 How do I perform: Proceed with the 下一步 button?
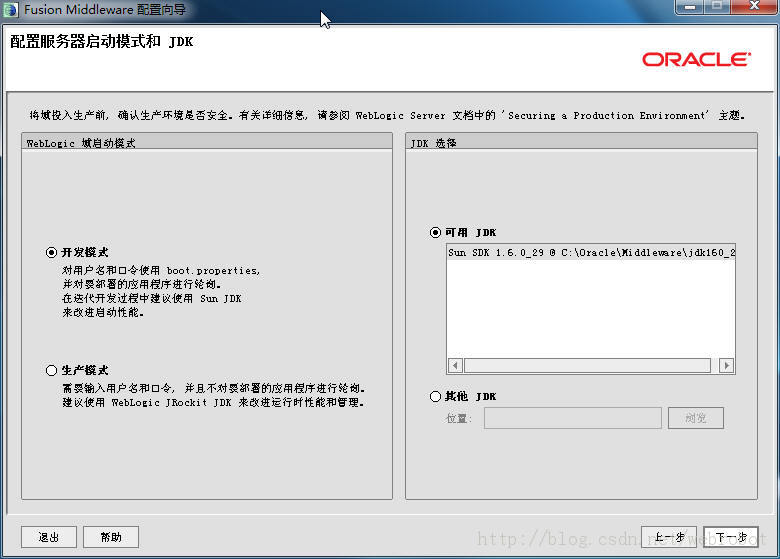click(x=731, y=537)
